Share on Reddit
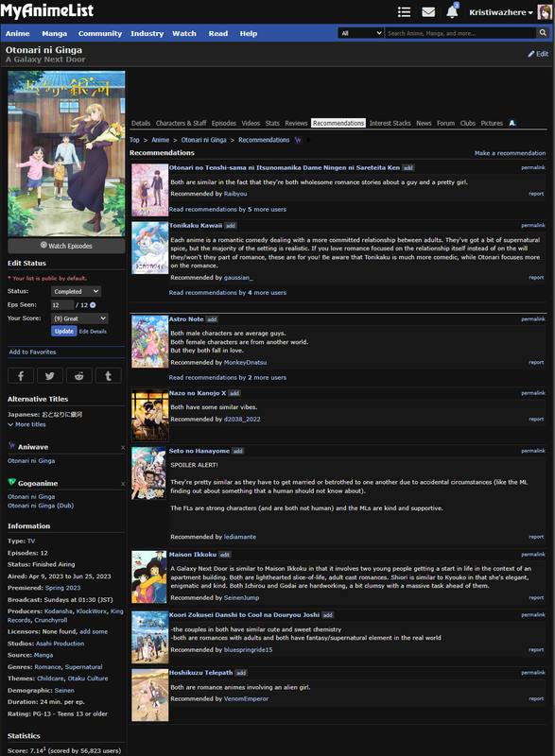The image size is (555, 756). (x=79, y=375)
